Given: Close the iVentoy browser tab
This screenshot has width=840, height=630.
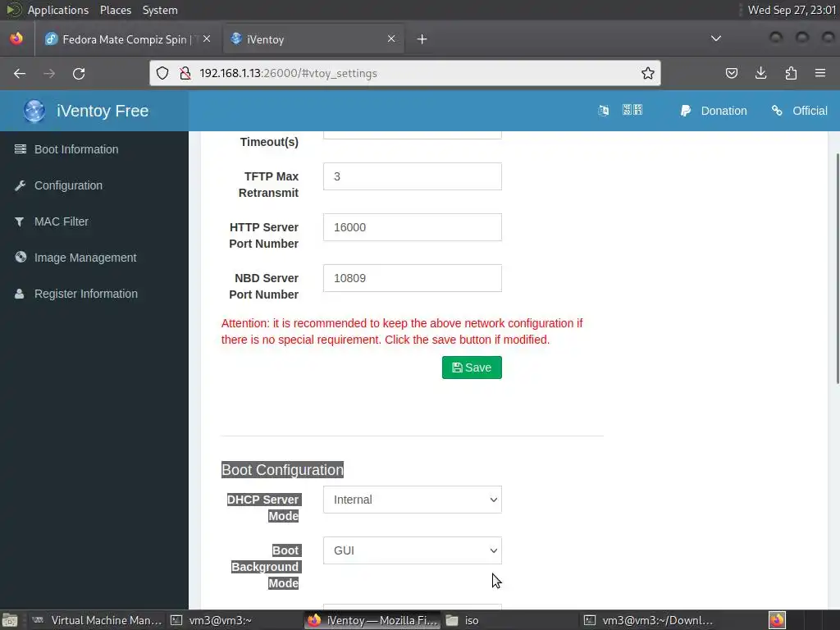Looking at the screenshot, I should click(x=391, y=39).
